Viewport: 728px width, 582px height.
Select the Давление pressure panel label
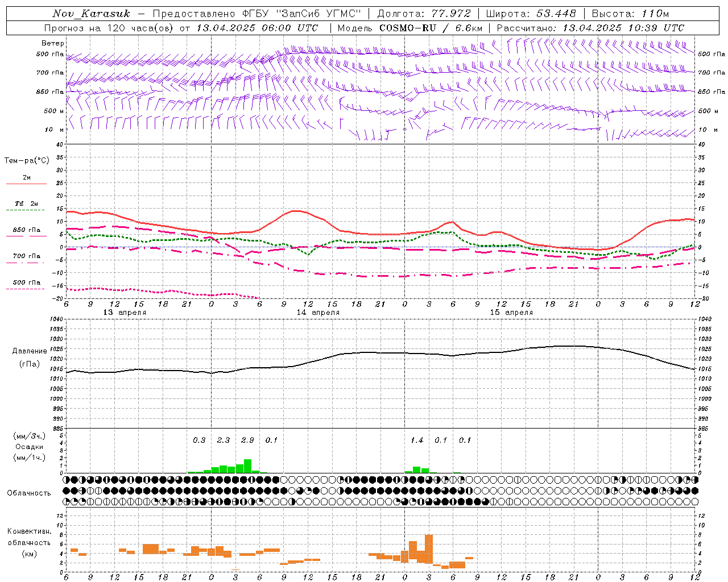tap(29, 351)
